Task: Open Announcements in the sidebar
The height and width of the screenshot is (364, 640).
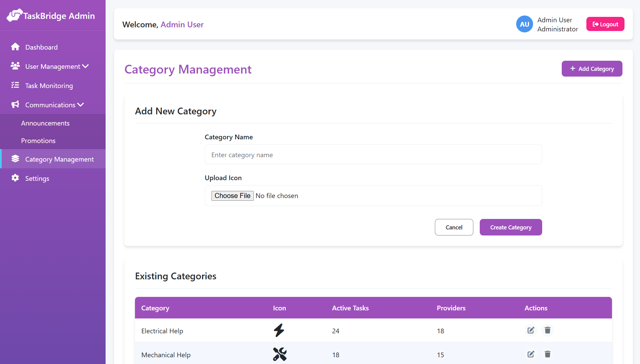Action: (x=45, y=123)
